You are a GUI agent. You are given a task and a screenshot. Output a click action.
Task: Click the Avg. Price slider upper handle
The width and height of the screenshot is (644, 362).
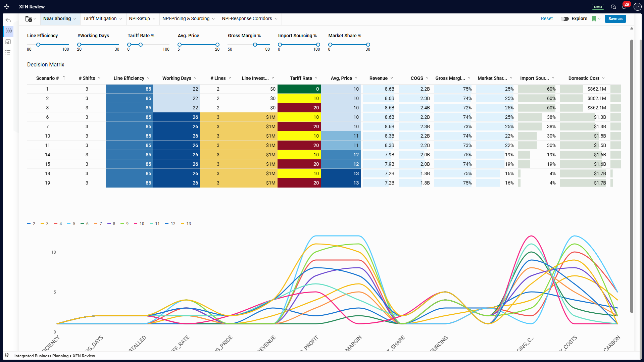coord(217,45)
